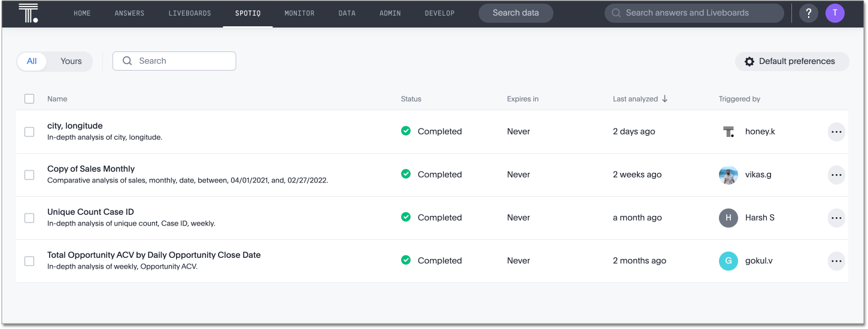
Task: Click the Harsh S avatar icon
Action: tap(728, 218)
